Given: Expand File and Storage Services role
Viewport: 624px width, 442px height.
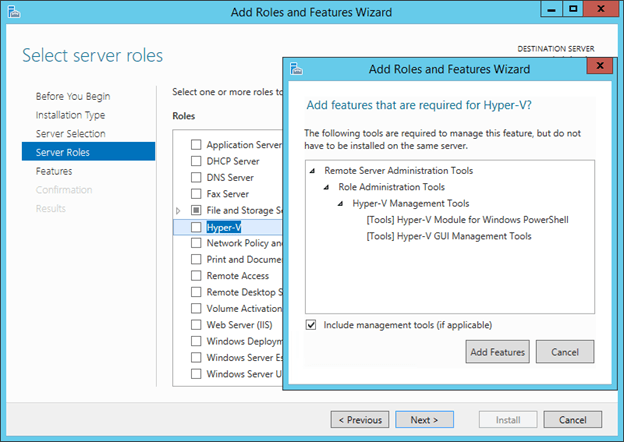Looking at the screenshot, I should click(x=179, y=211).
